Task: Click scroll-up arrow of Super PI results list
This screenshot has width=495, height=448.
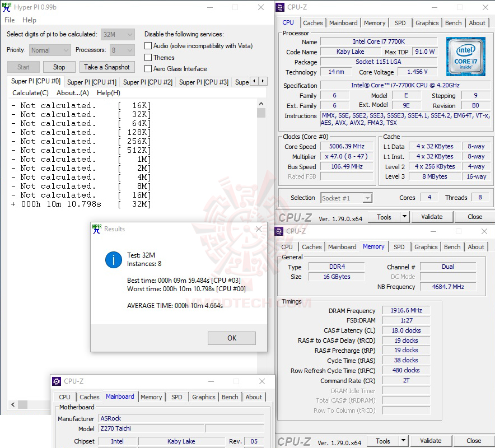Action: [261, 104]
